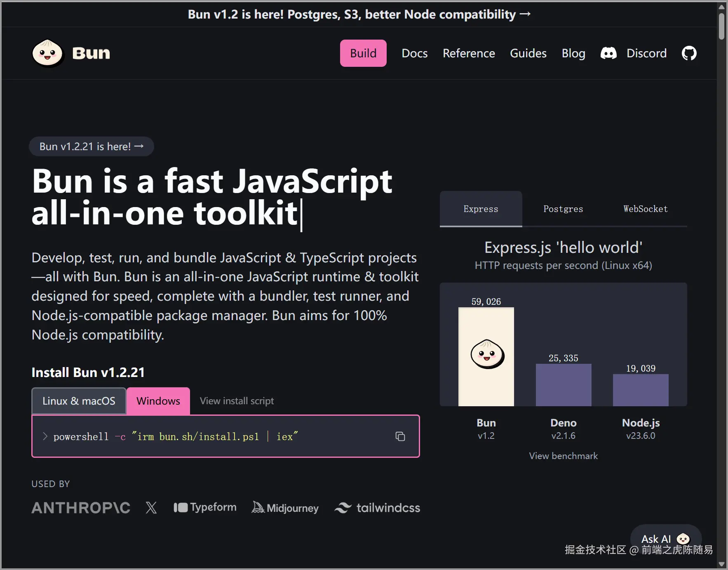The width and height of the screenshot is (728, 570).
Task: Click the Bun mascot in the benchmark bar
Action: point(487,354)
